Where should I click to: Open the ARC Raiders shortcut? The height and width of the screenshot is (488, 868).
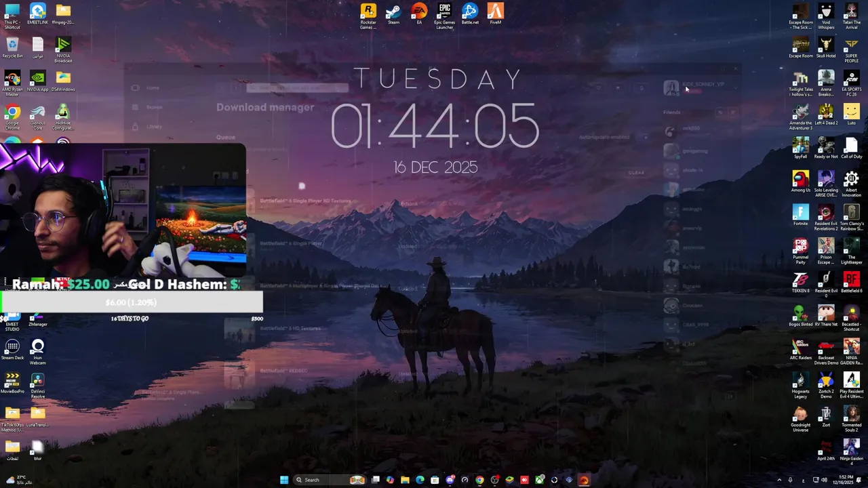[800, 350]
